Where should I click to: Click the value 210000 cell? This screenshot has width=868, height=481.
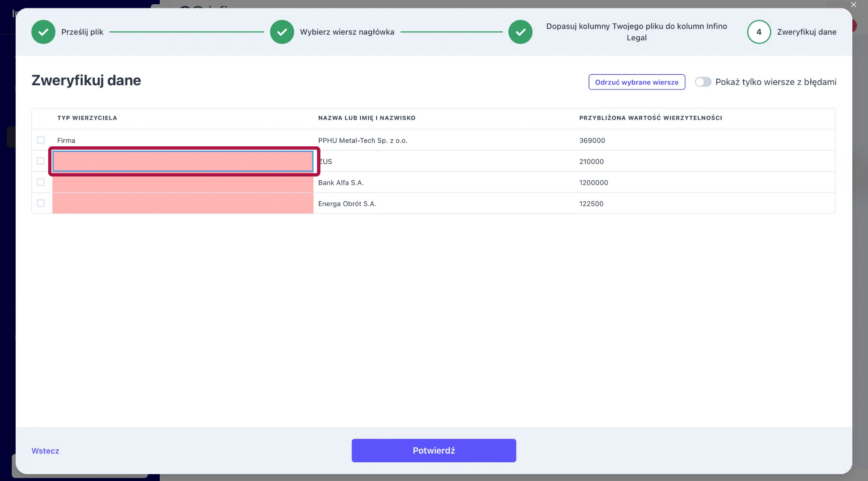tap(704, 161)
